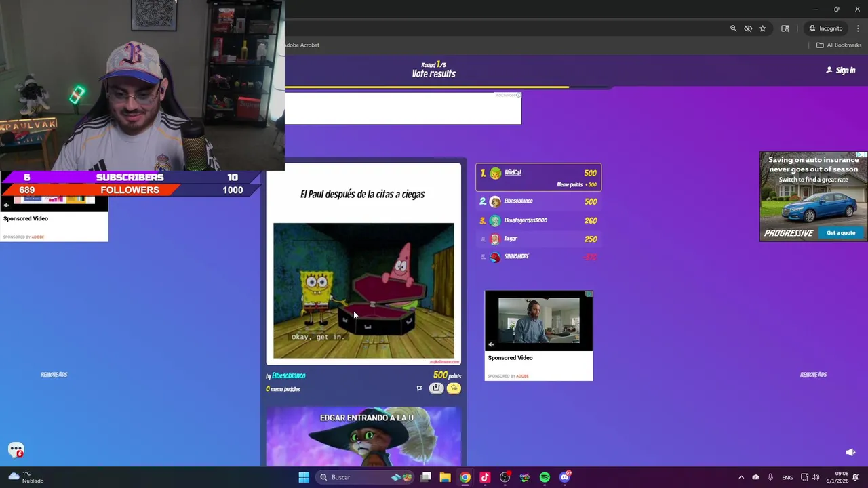Click the third-party cookies blocked eye icon
The height and width of the screenshot is (488, 868).
point(748,28)
